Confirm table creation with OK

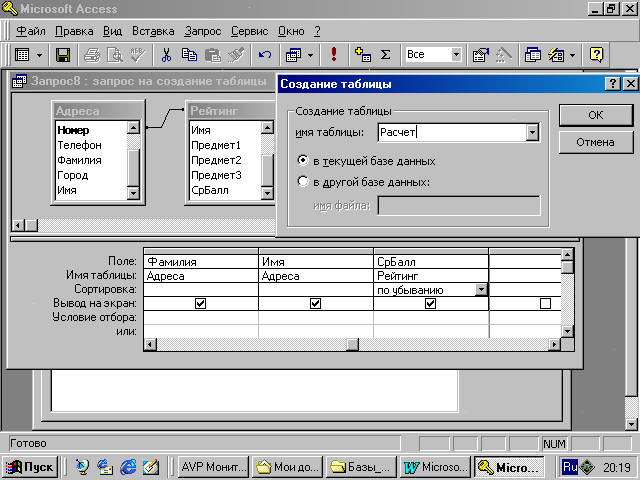pos(596,115)
